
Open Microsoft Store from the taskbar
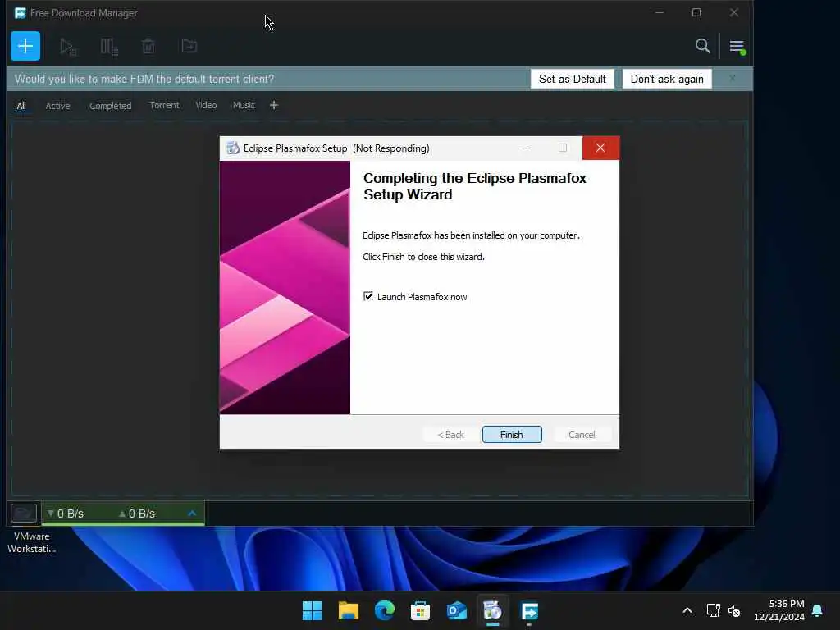[421, 610]
